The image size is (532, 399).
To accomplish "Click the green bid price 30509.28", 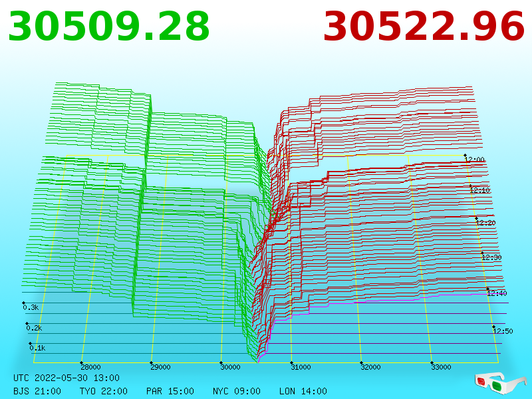I will coord(108,27).
